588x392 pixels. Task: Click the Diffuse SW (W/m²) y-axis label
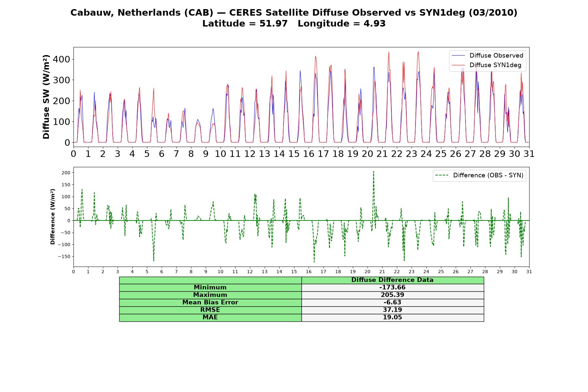[x=46, y=97]
